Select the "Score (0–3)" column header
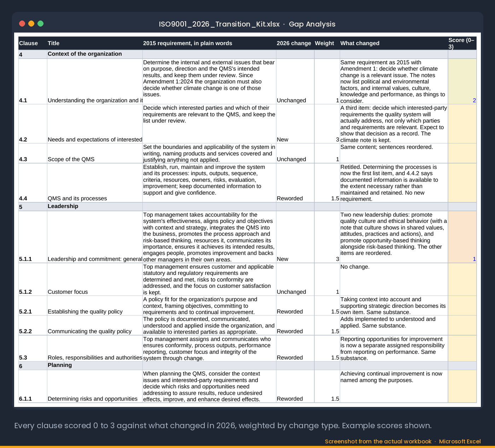This screenshot has width=495, height=448. pos(462,43)
